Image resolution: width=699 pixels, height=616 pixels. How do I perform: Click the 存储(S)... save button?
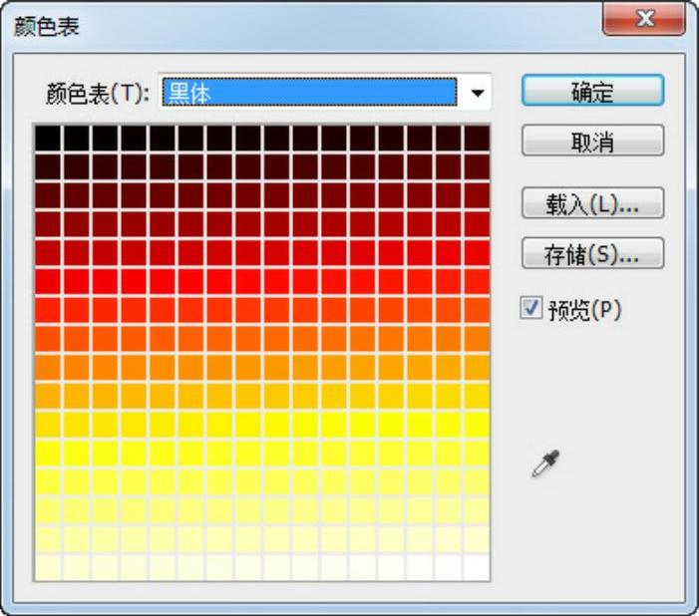tap(592, 253)
